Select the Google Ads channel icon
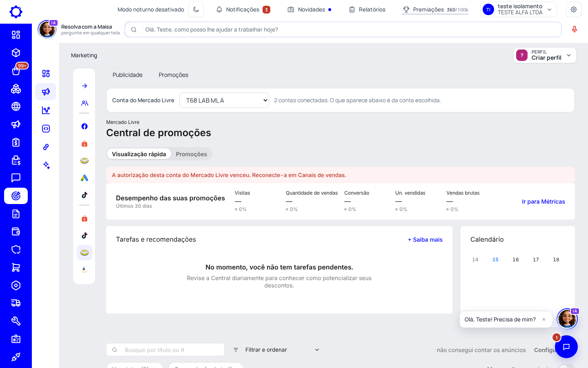588x368 pixels. [85, 178]
